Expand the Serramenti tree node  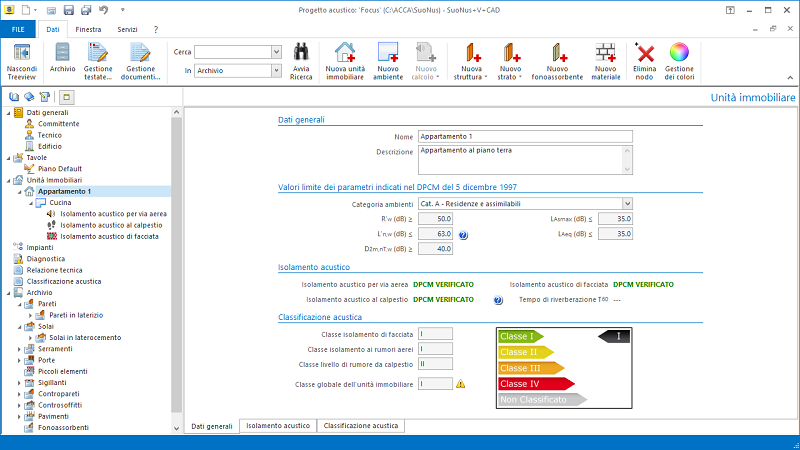click(x=19, y=349)
